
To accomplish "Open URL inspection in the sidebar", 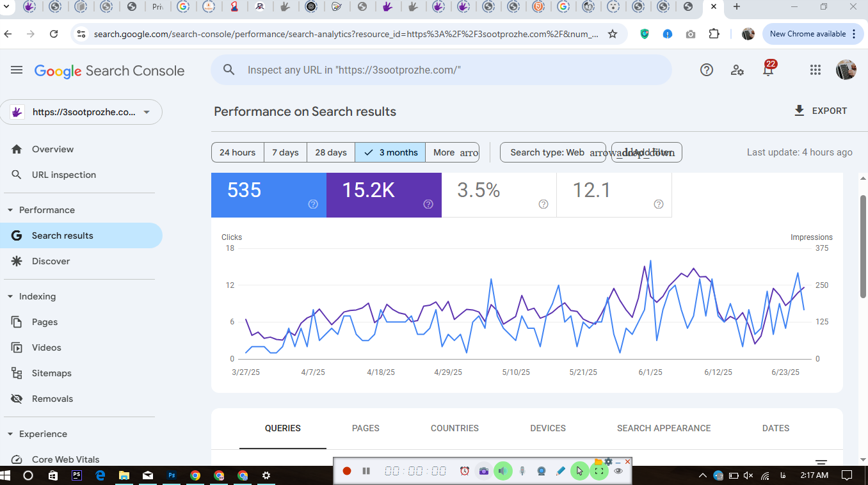I will 64,175.
